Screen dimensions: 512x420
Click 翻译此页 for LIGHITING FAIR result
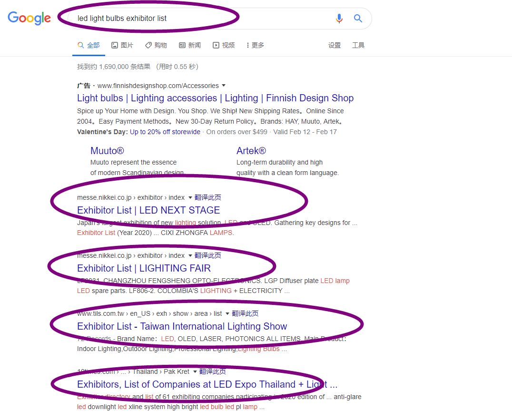pyautogui.click(x=207, y=255)
